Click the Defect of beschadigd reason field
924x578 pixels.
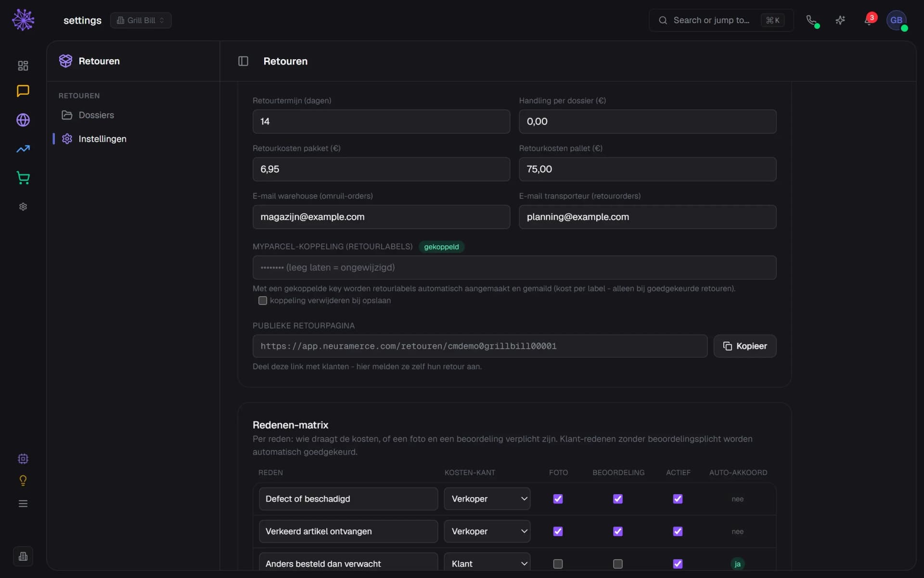point(348,499)
